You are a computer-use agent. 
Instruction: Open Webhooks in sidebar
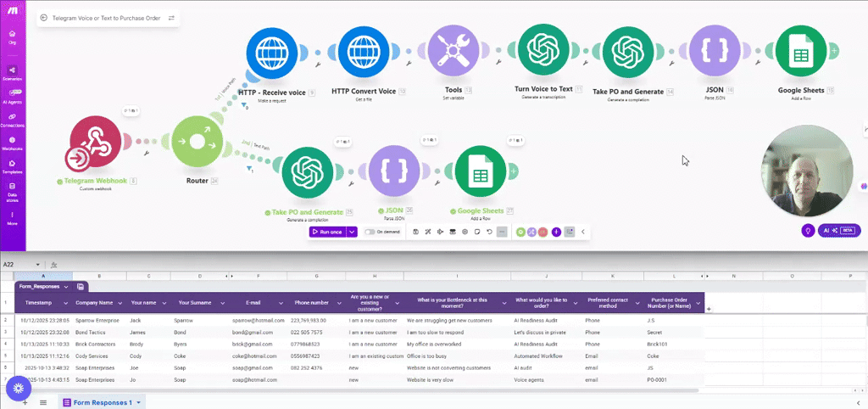click(x=12, y=143)
